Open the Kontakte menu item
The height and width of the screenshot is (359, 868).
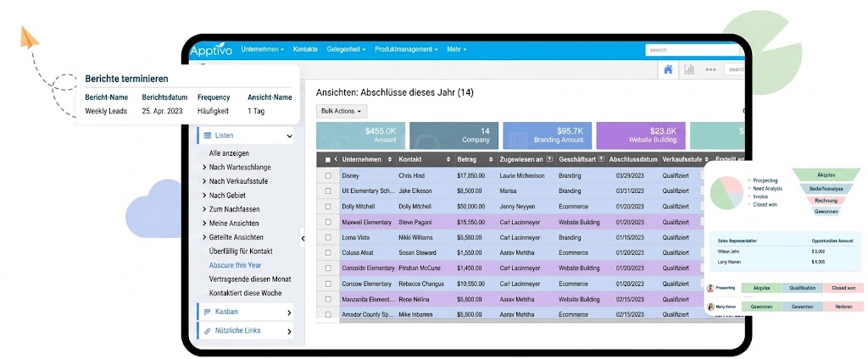coord(305,49)
